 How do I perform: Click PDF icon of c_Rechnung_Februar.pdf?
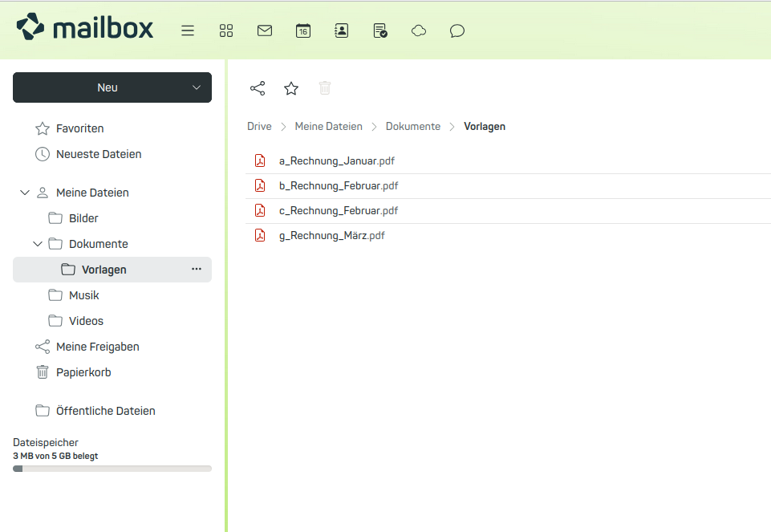(260, 210)
